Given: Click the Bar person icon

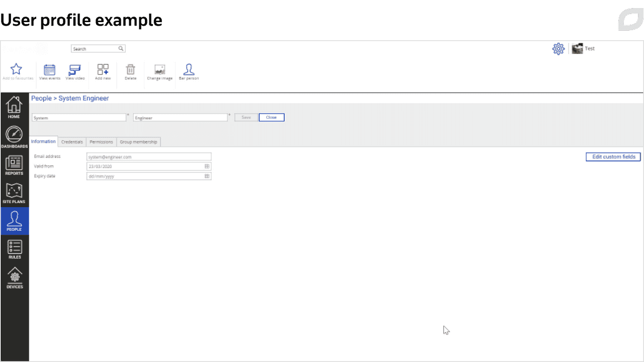Looking at the screenshot, I should [189, 71].
